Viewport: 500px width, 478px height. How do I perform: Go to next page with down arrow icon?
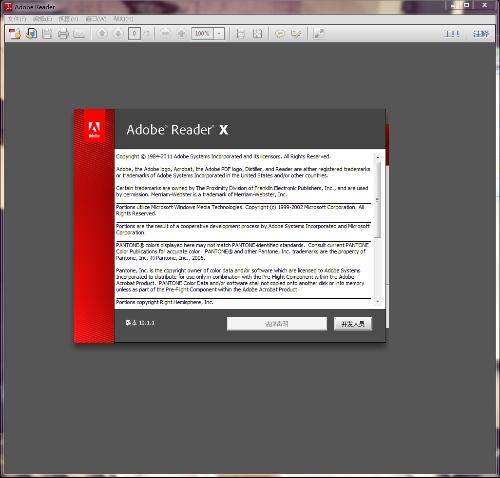pyautogui.click(x=118, y=34)
